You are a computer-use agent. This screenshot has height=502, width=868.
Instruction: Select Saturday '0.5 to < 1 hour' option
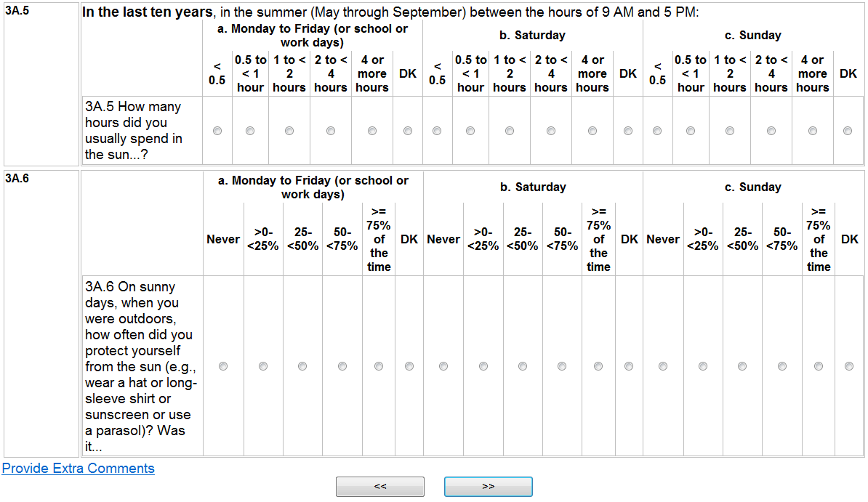click(x=470, y=131)
